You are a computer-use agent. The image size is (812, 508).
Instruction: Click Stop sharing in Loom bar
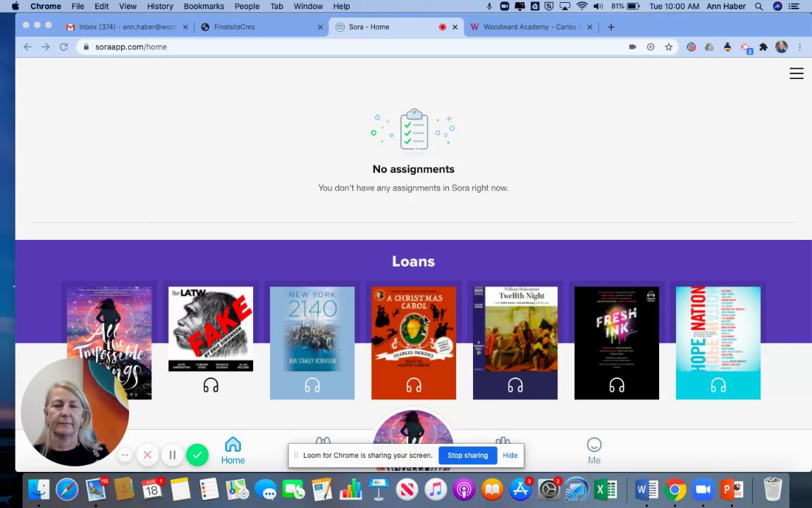click(467, 455)
